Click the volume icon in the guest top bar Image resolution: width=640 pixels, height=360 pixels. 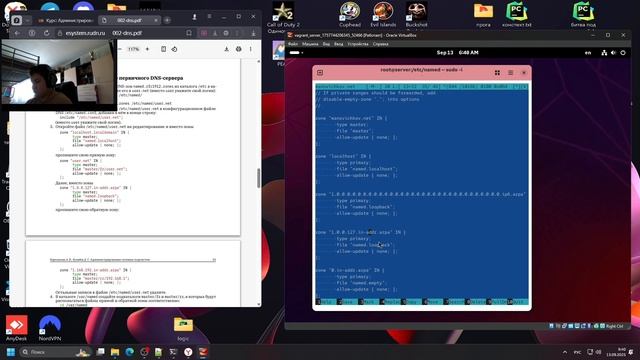click(613, 53)
